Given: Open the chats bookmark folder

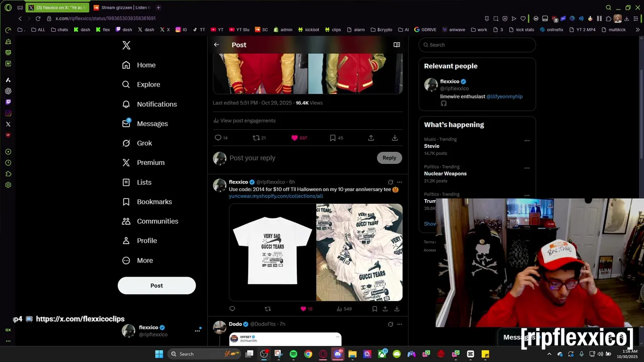Looking at the screenshot, I should coord(59,30).
